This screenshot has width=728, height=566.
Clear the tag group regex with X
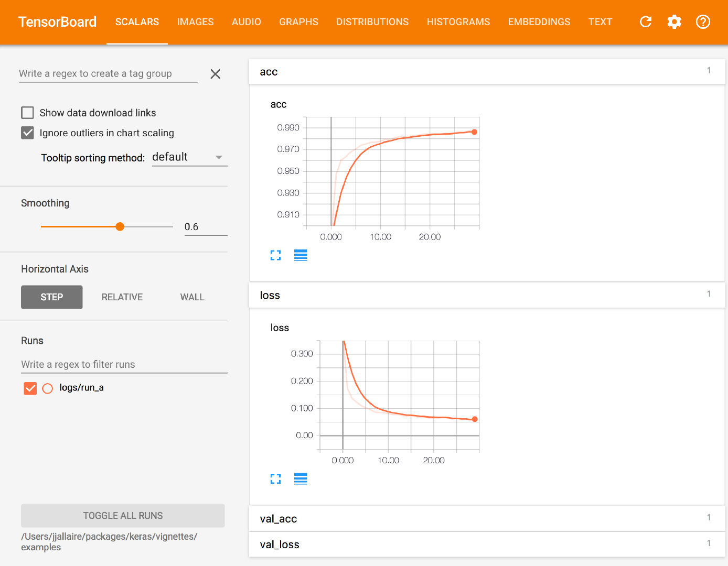[215, 74]
